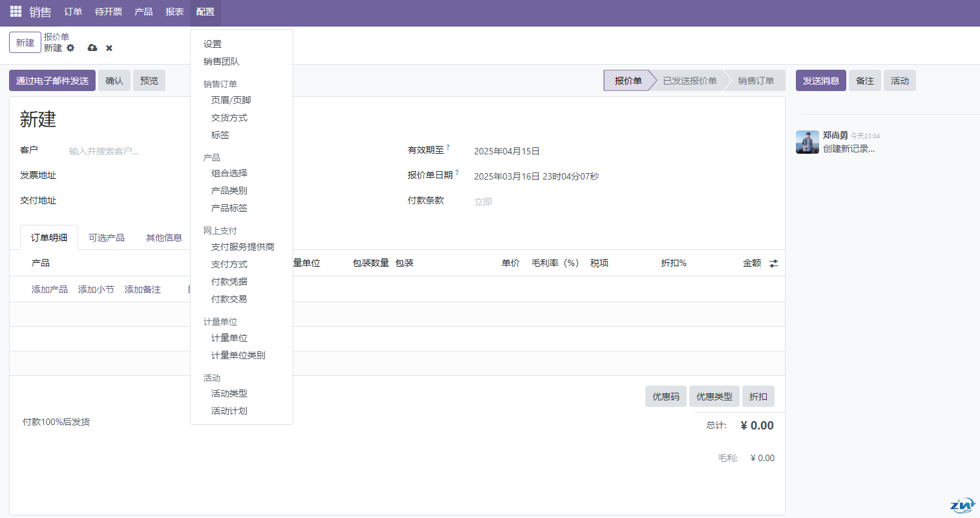Click the 添加小节 link
Viewport: 980px width, 518px height.
coord(96,289)
